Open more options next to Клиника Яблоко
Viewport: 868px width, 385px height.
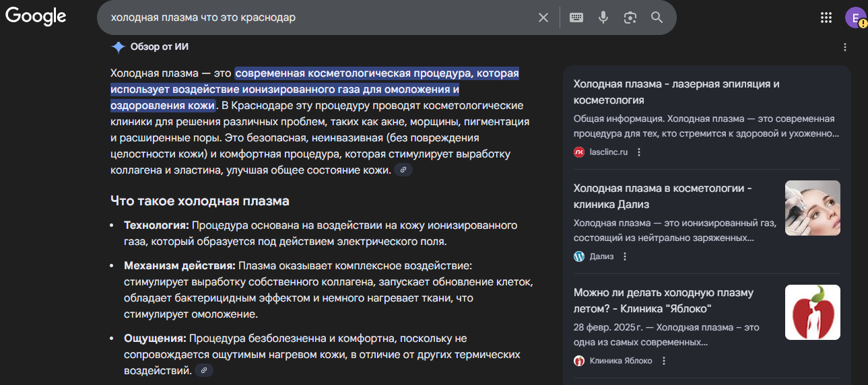coord(663,361)
